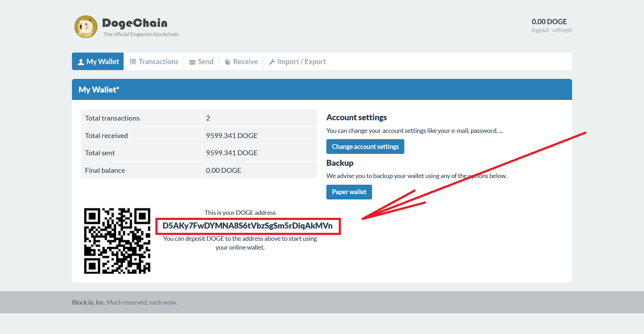The image size is (644, 334).
Task: Click the Total received row label
Action: [106, 135]
